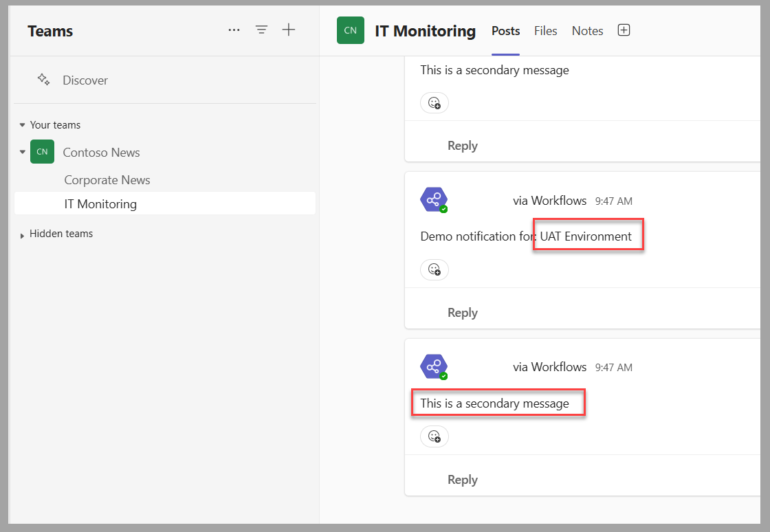Add a reaction to the secondary message
The height and width of the screenshot is (532, 770).
point(434,436)
